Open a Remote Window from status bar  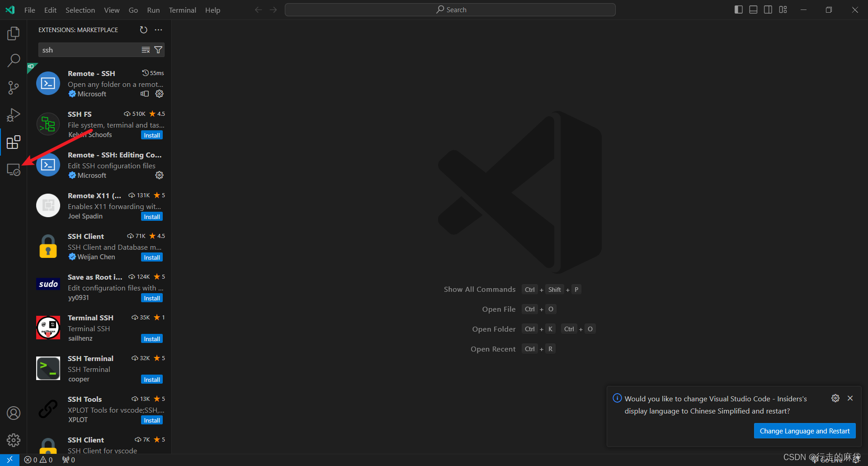coord(9,460)
